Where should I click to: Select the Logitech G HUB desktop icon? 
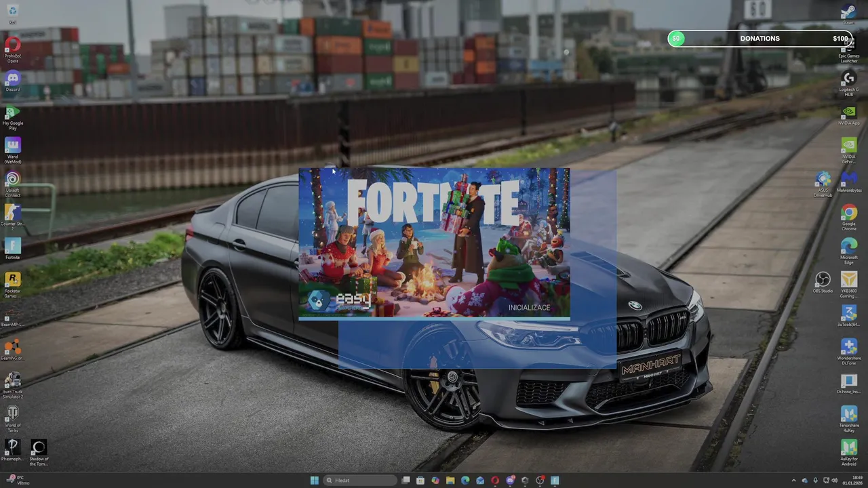848,83
